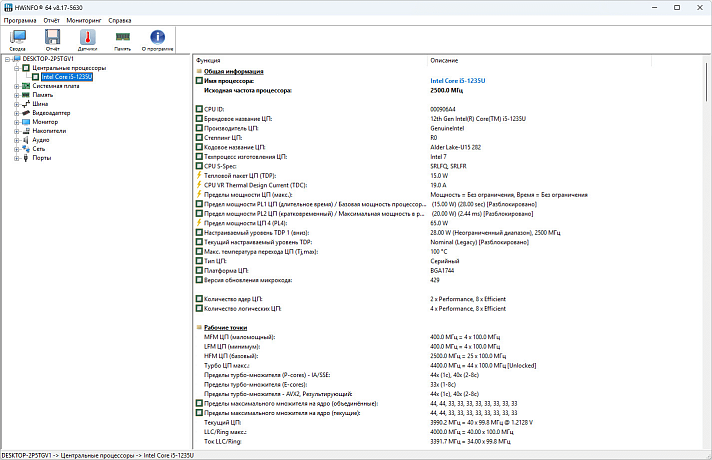The height and width of the screenshot is (460, 712).
Task: Click the Описание column header
Action: [445, 60]
